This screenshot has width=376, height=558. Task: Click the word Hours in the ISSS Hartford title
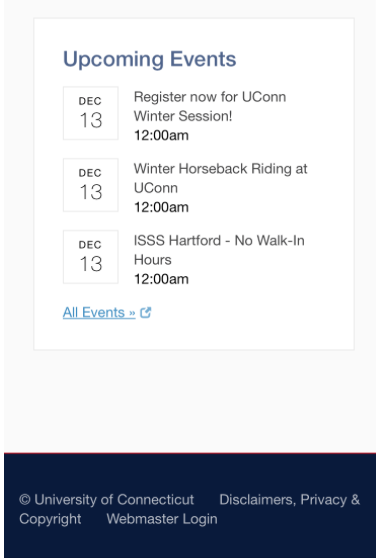point(153,260)
